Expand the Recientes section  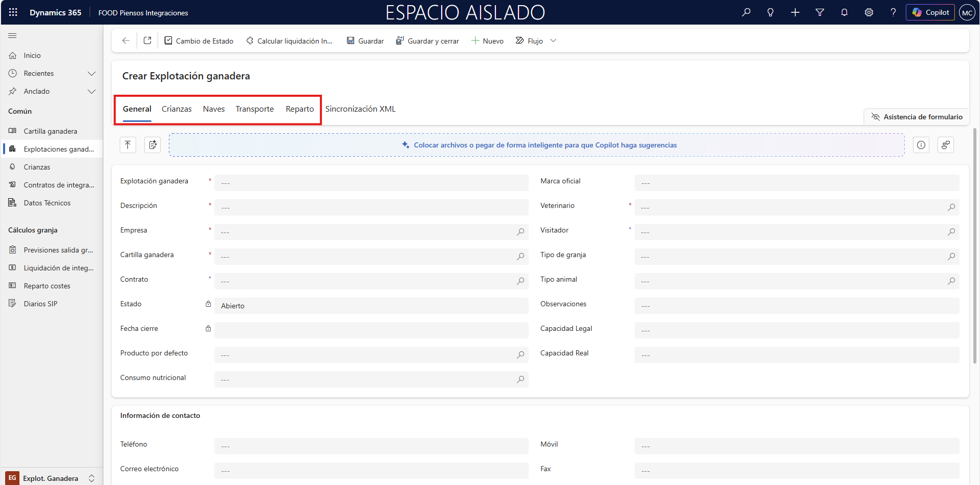92,73
